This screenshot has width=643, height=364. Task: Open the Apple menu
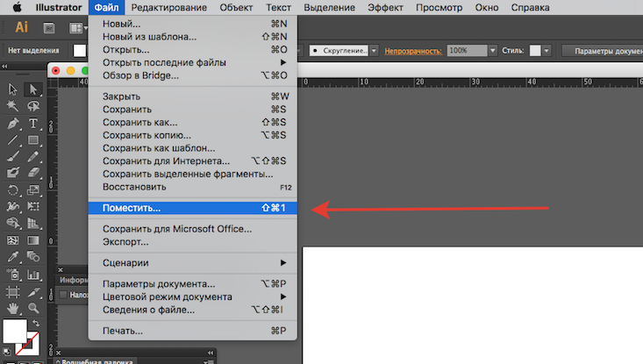(x=17, y=7)
